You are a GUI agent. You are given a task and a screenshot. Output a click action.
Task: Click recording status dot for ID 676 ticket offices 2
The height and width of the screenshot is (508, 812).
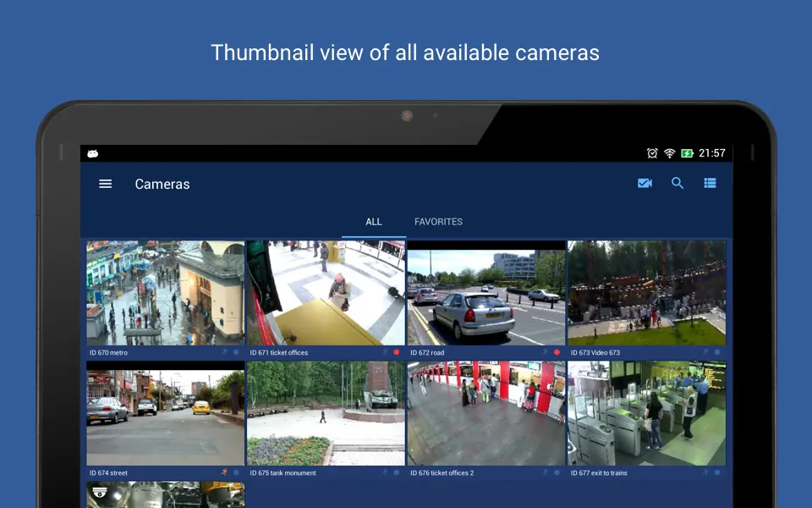[557, 472]
